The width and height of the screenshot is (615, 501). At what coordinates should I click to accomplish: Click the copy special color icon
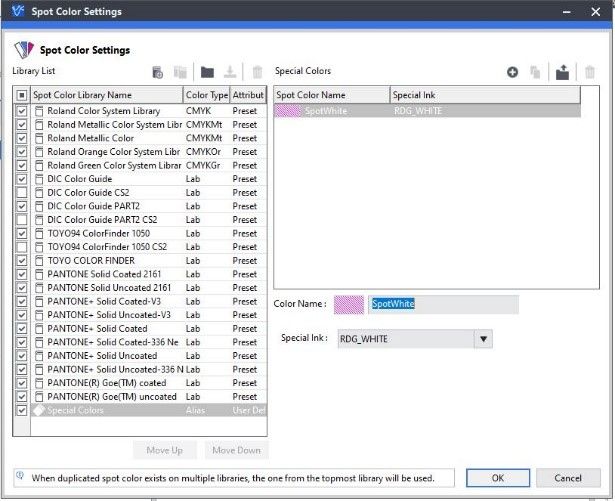(x=535, y=72)
